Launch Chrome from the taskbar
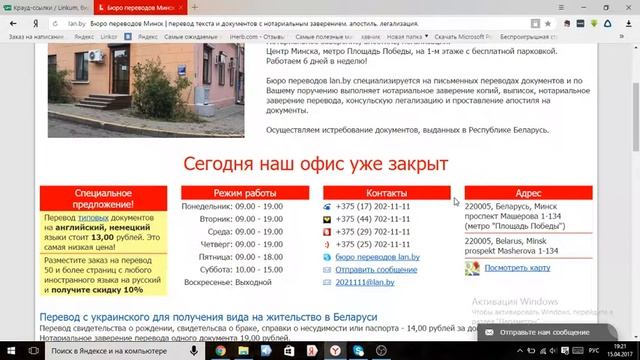This screenshot has width=640, height=360. (x=220, y=351)
